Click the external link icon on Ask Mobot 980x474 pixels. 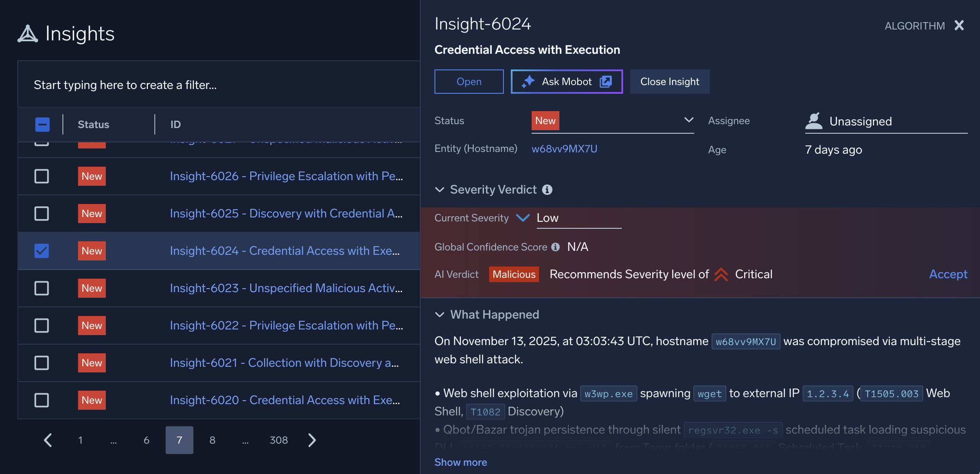[606, 82]
